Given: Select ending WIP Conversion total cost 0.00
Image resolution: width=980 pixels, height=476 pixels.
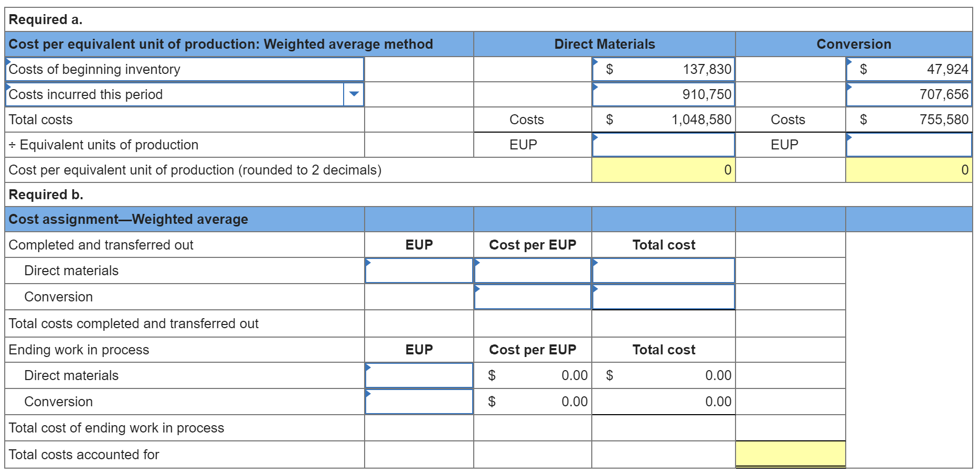Looking at the screenshot, I should coord(718,402).
